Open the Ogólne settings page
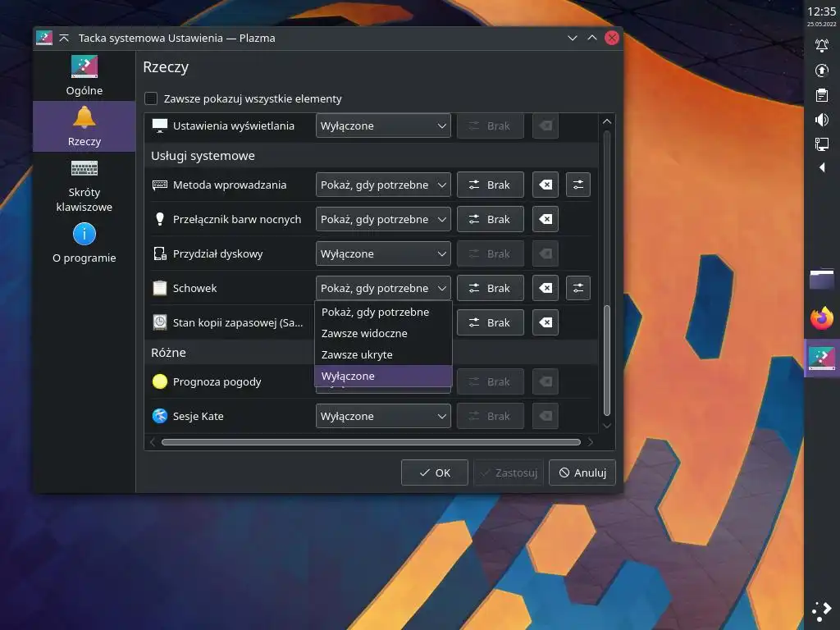The width and height of the screenshot is (840, 630). [84, 75]
